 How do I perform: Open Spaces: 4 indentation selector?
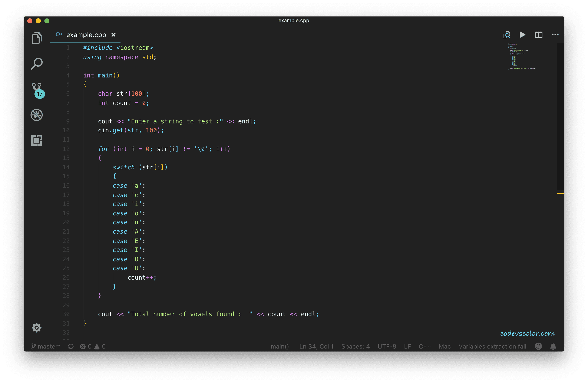coord(355,346)
